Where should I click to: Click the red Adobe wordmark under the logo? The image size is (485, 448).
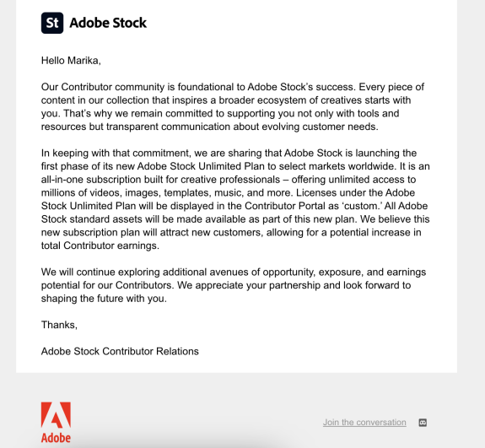[x=56, y=438]
